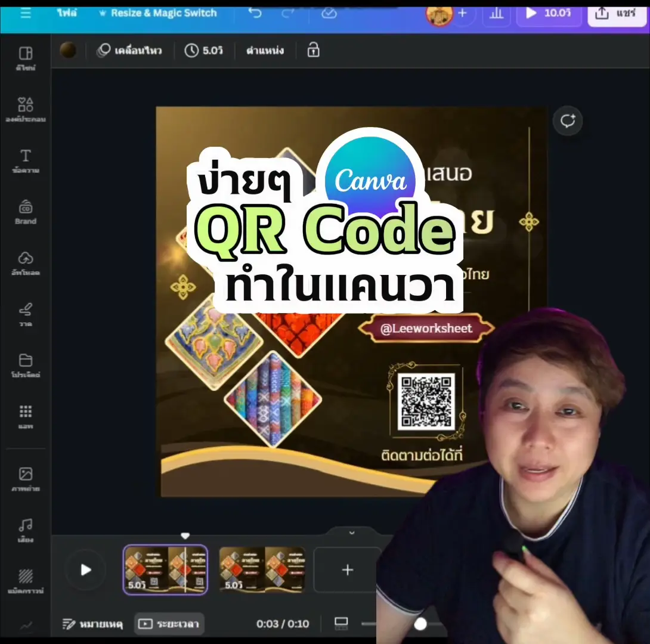The width and height of the screenshot is (650, 644).
Task: Click the save status checkmark in top bar
Action: pos(329,13)
